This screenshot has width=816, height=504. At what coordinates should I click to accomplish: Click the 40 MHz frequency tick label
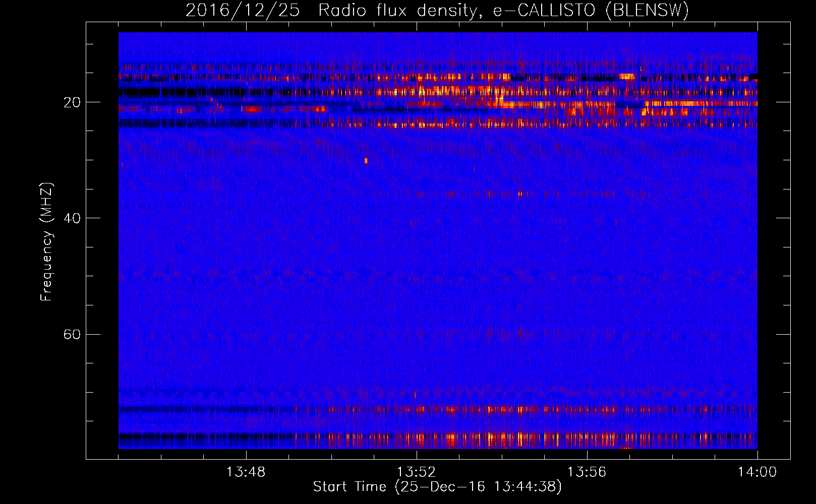[x=72, y=218]
